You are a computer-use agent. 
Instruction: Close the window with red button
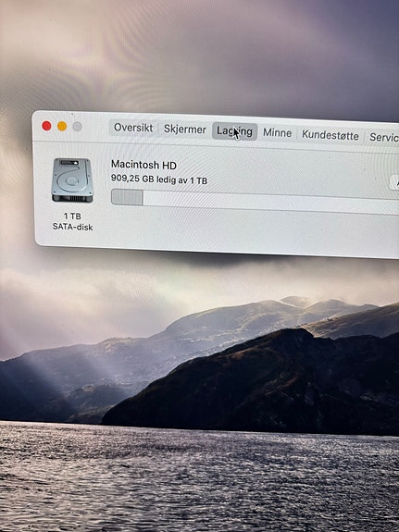coord(46,126)
